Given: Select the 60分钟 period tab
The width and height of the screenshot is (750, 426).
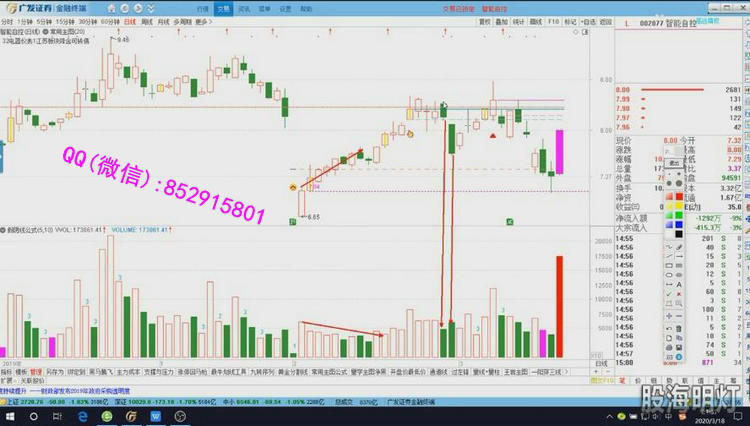Looking at the screenshot, I should pos(110,21).
